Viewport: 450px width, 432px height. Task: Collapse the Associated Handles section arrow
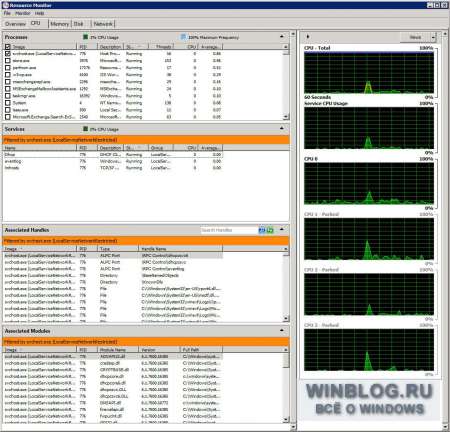coord(282,230)
